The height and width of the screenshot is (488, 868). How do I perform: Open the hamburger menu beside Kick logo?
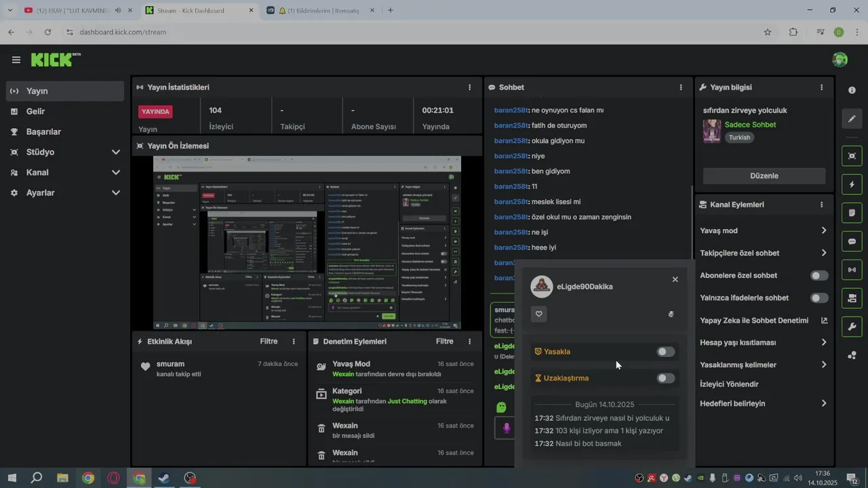coord(16,60)
